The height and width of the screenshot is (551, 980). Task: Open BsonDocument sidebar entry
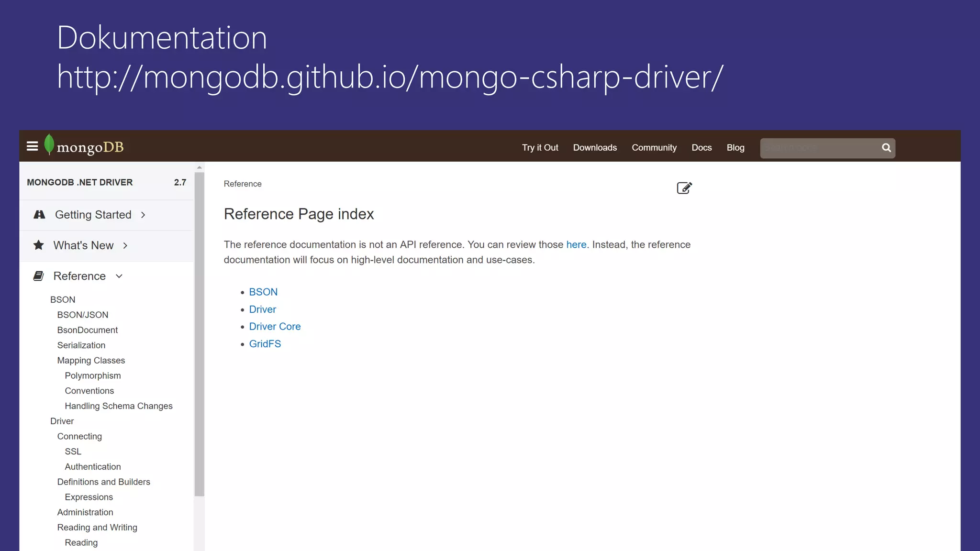(87, 330)
